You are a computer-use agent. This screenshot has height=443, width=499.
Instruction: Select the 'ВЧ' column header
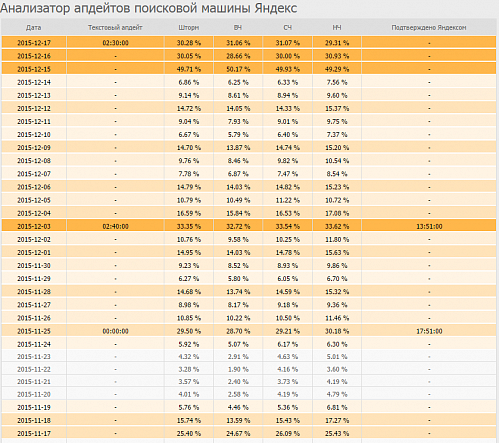coord(238,28)
